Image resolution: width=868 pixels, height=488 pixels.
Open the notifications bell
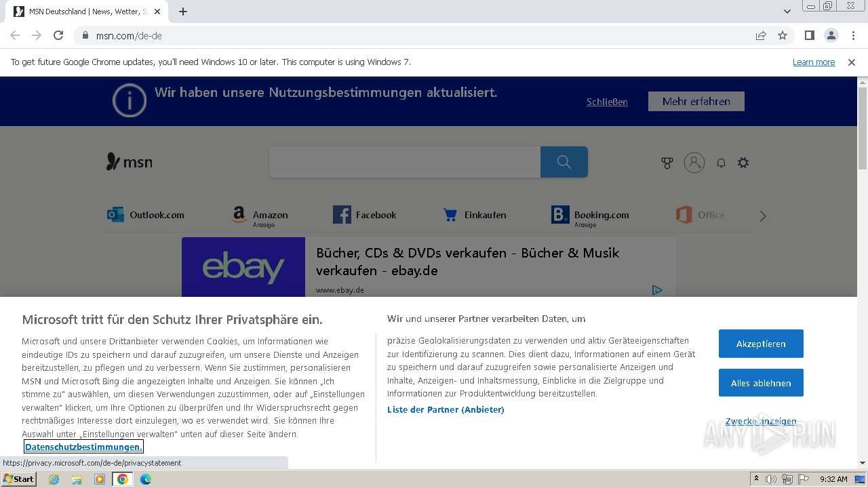tap(721, 163)
